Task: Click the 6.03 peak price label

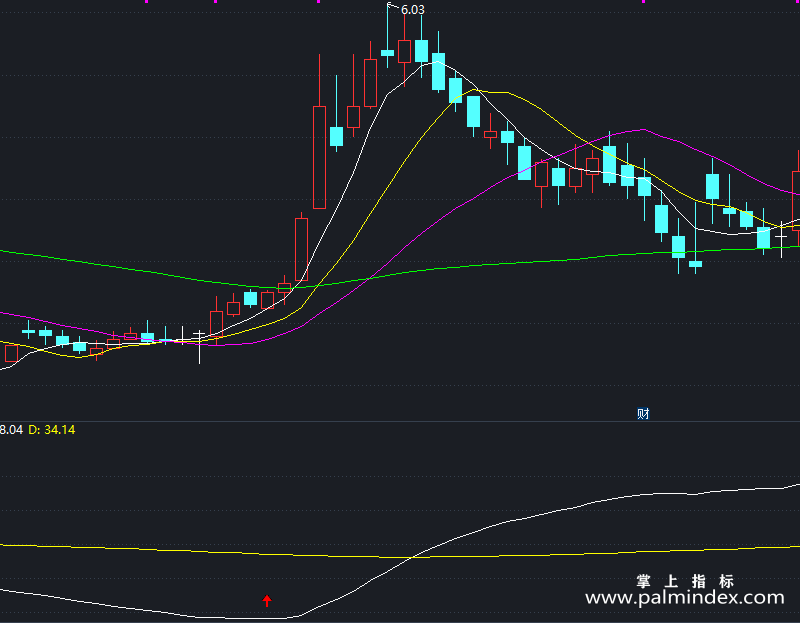Action: coord(412,10)
